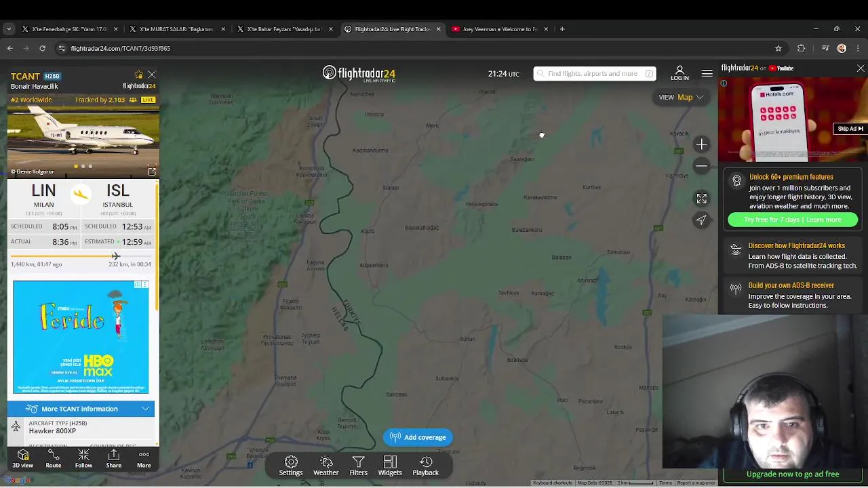
Task: Click the Tracked by 2.103 text
Action: pyautogui.click(x=100, y=100)
